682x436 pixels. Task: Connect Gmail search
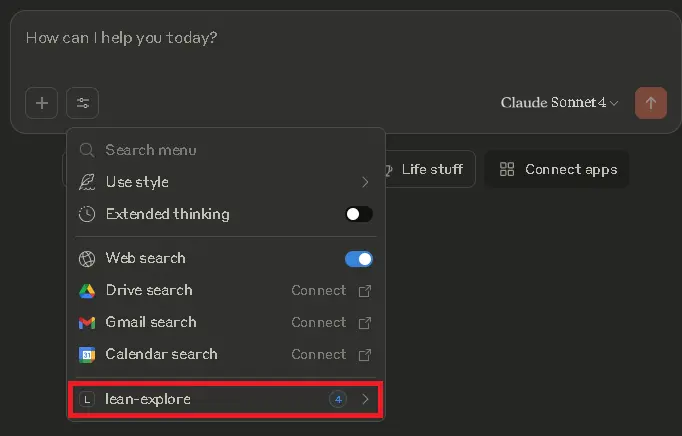coord(330,322)
